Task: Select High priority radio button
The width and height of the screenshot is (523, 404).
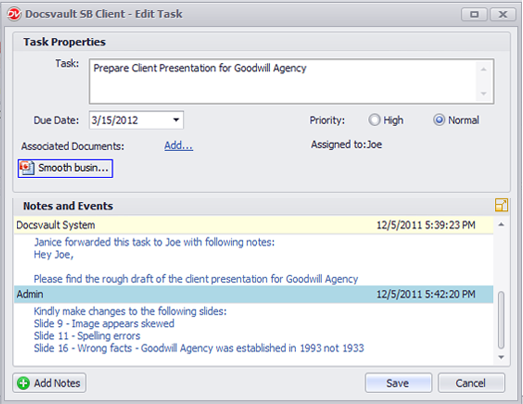Action: [x=374, y=120]
